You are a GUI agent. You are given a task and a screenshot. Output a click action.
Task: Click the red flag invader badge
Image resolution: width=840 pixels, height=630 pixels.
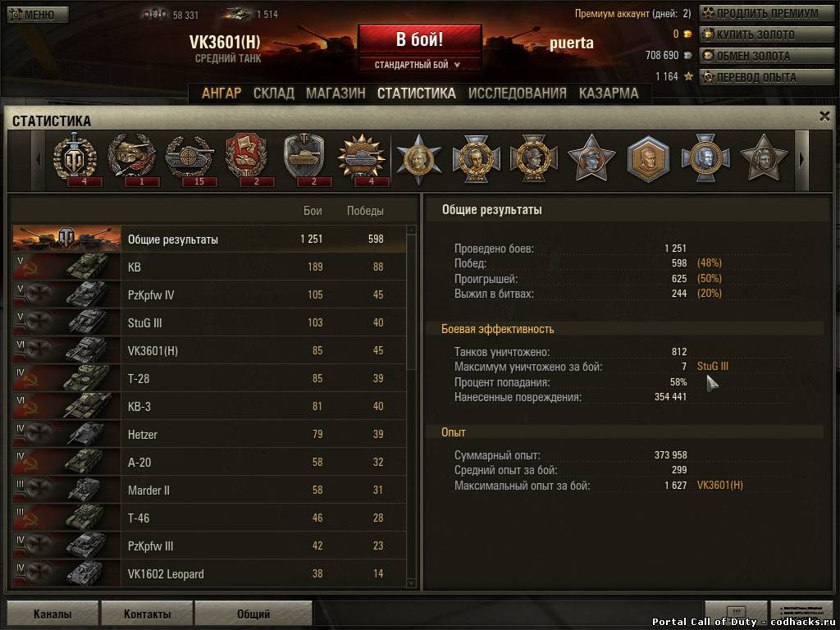pyautogui.click(x=246, y=157)
